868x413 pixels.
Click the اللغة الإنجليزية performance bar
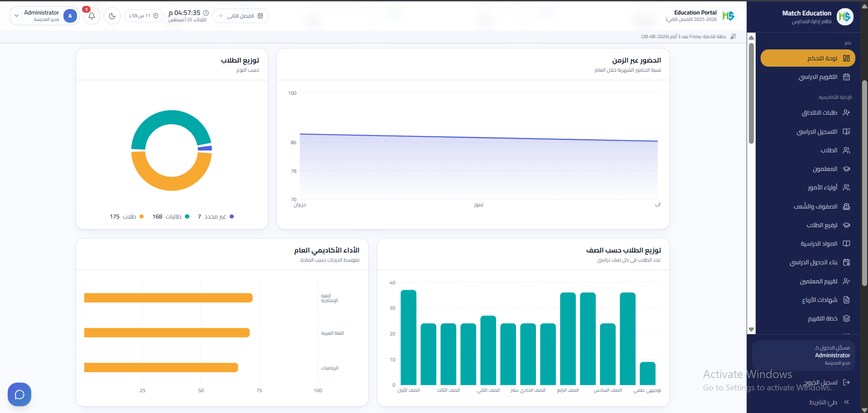point(169,298)
